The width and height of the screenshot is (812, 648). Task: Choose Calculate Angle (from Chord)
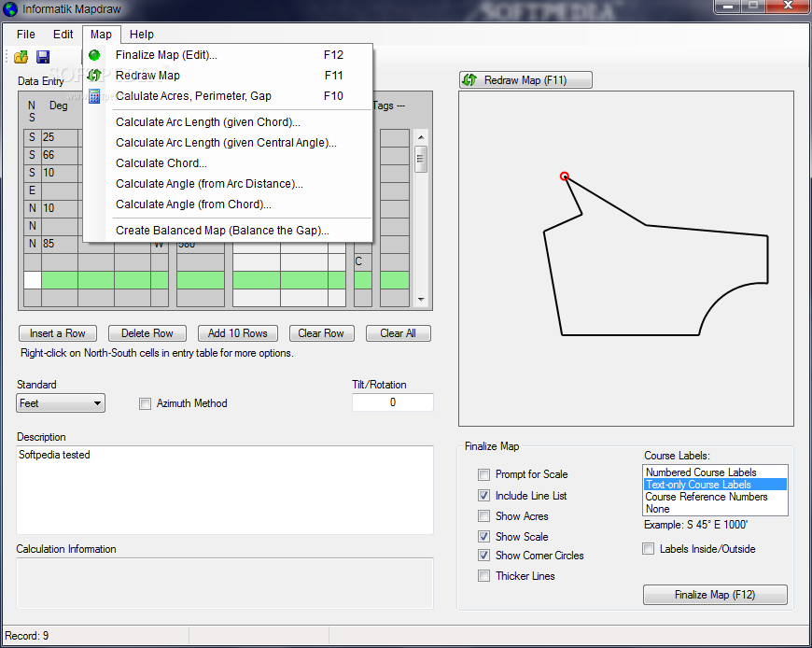pyautogui.click(x=228, y=204)
